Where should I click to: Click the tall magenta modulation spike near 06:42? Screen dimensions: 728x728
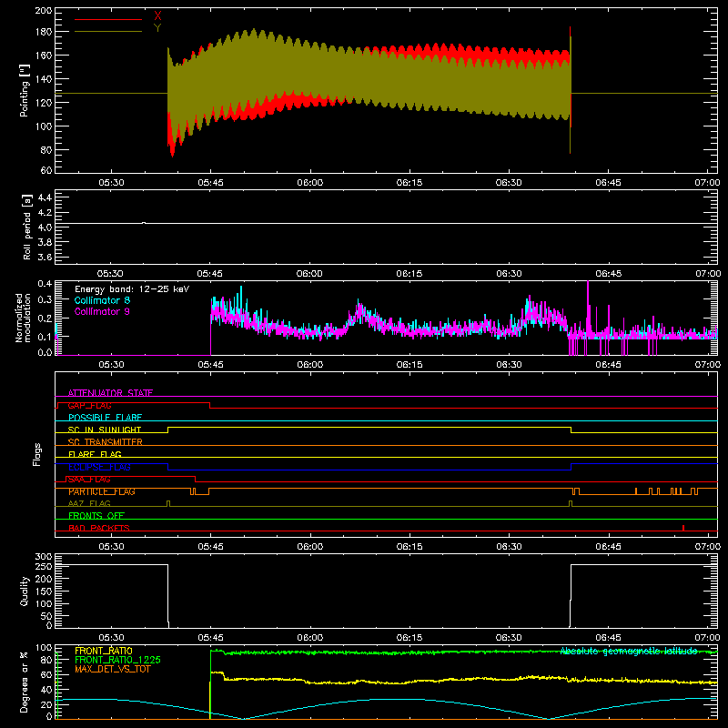pyautogui.click(x=588, y=307)
